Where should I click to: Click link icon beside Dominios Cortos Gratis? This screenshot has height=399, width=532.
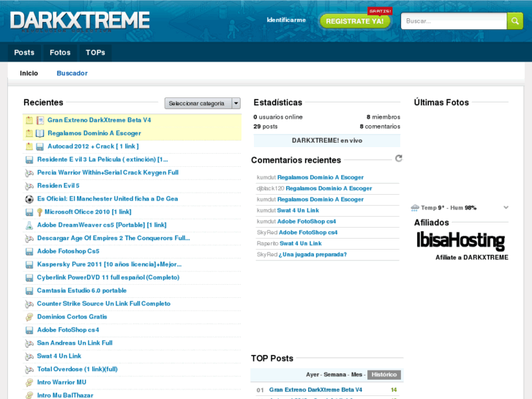tap(29, 317)
